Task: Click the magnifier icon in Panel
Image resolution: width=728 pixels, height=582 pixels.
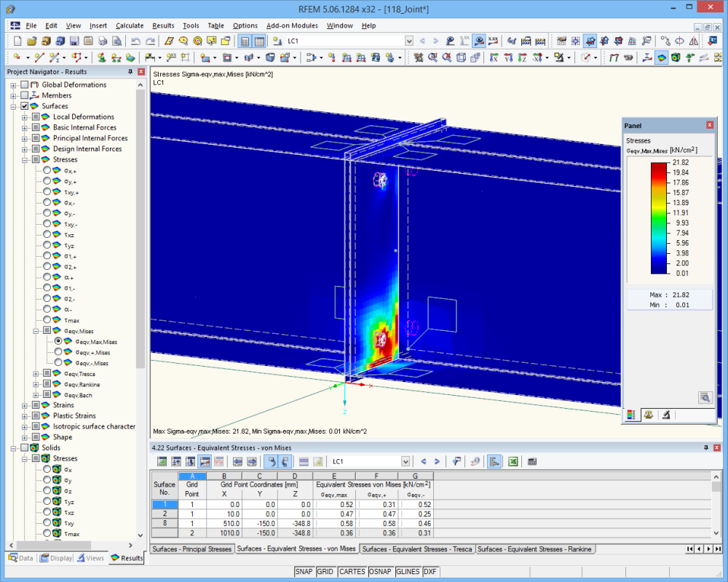Action: [x=705, y=398]
